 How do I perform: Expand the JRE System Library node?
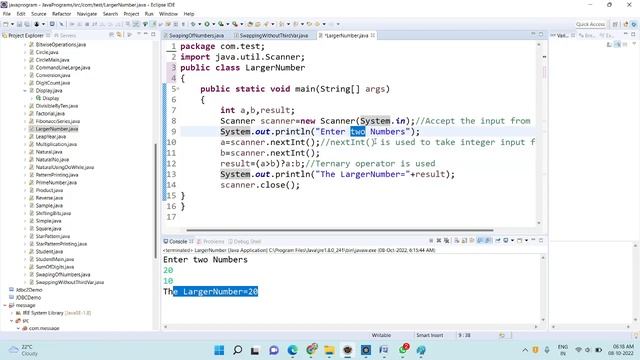pyautogui.click(x=11, y=313)
